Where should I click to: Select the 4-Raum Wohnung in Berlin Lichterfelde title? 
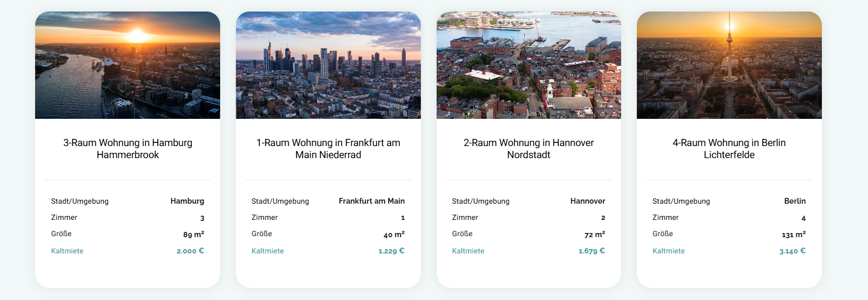point(729,149)
